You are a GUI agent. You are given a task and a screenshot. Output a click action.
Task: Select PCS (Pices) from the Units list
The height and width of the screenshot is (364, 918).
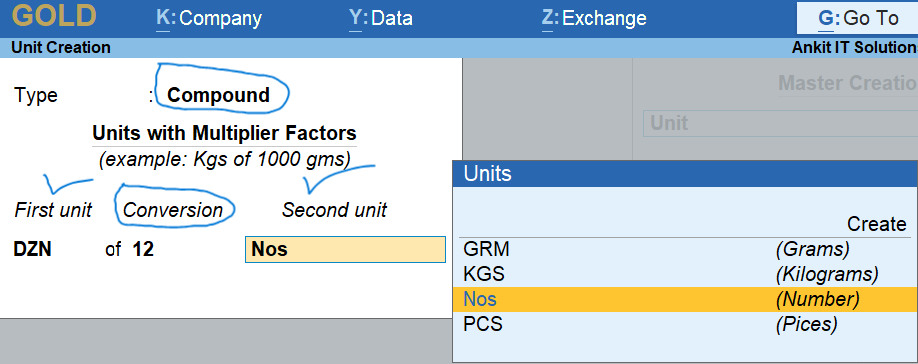(685, 324)
